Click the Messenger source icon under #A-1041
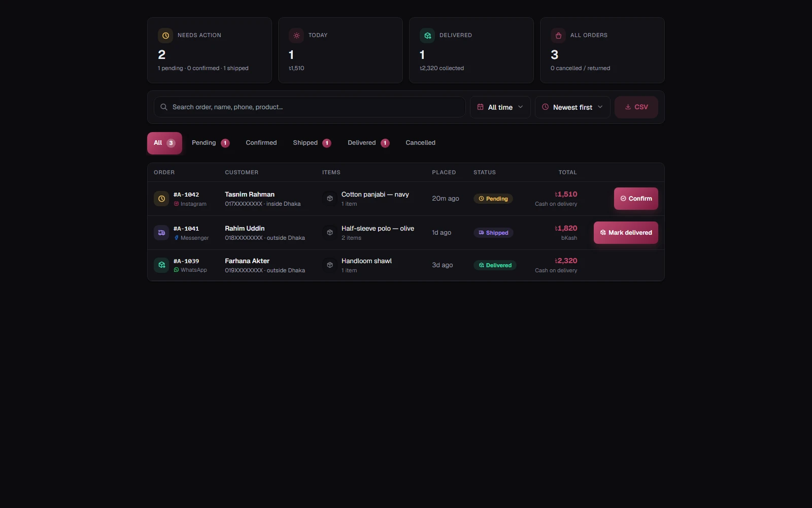 (176, 238)
